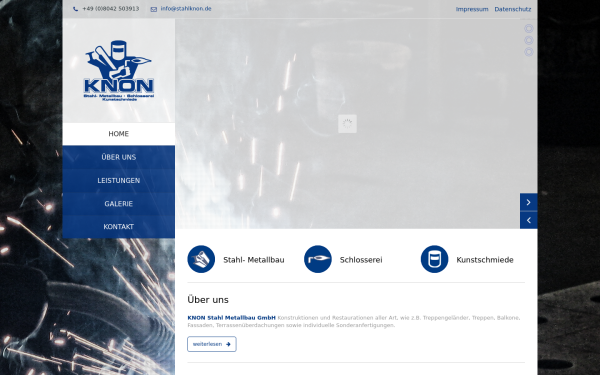Click the Über uns heading
This screenshot has height=375, width=600.
click(x=208, y=300)
